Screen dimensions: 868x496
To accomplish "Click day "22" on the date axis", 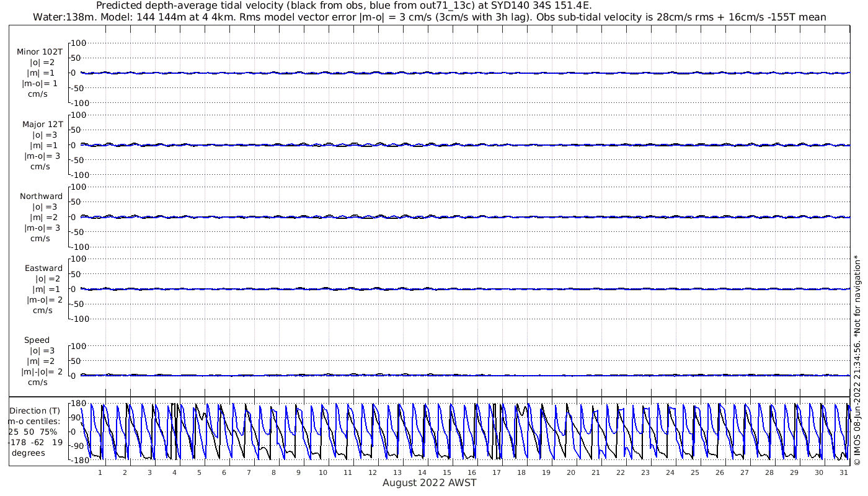I will pyautogui.click(x=621, y=472).
